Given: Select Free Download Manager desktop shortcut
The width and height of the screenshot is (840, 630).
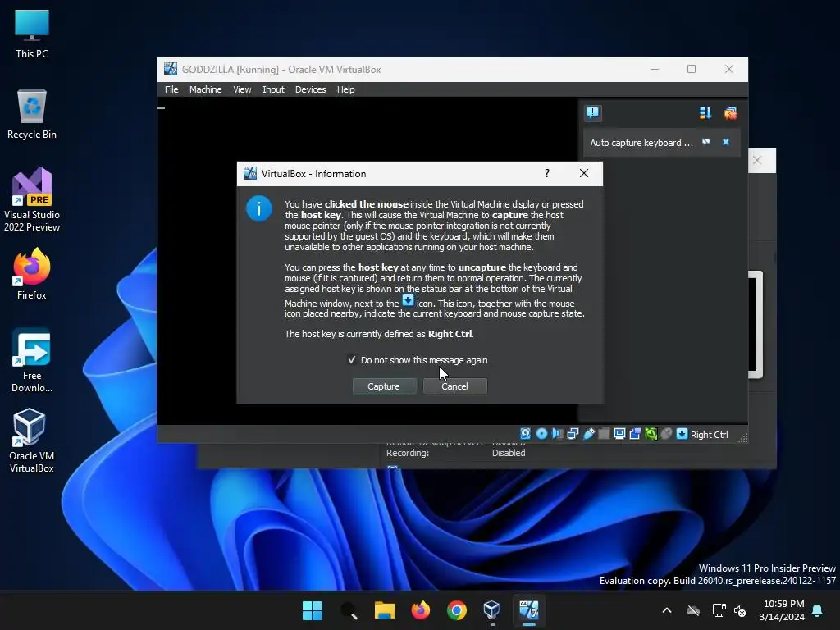Looking at the screenshot, I should [32, 361].
